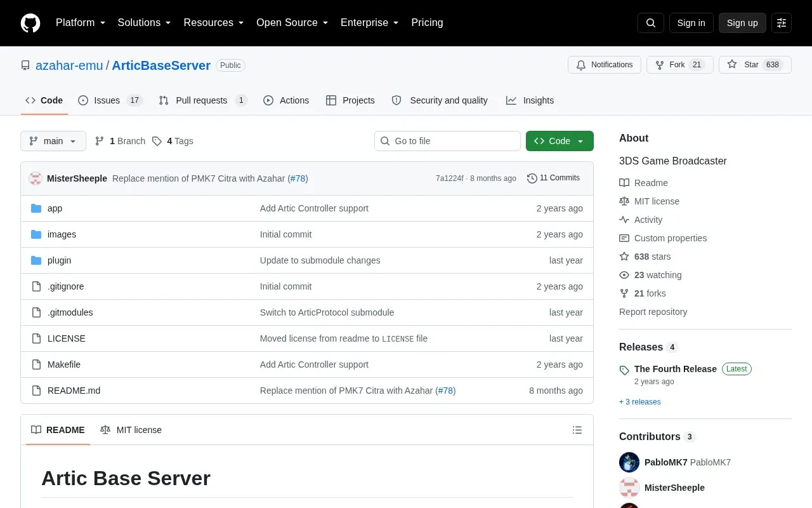This screenshot has height=508, width=812.
Task: Open The Fourth Release link
Action: click(x=675, y=369)
